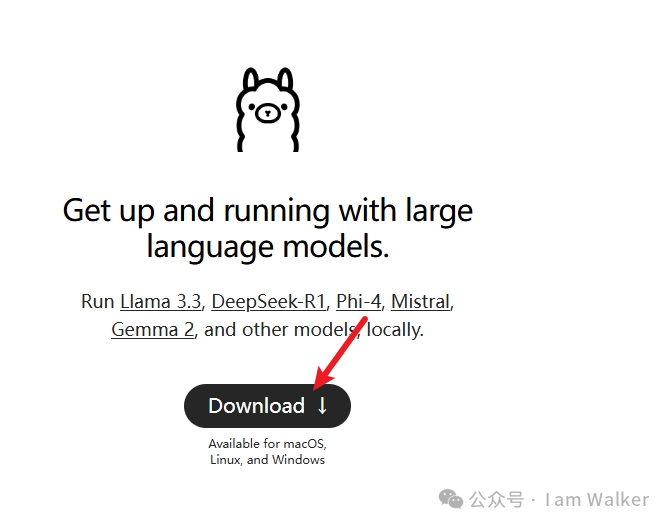Click the Ollama llama logo
The width and height of the screenshot is (669, 526).
coord(268,110)
